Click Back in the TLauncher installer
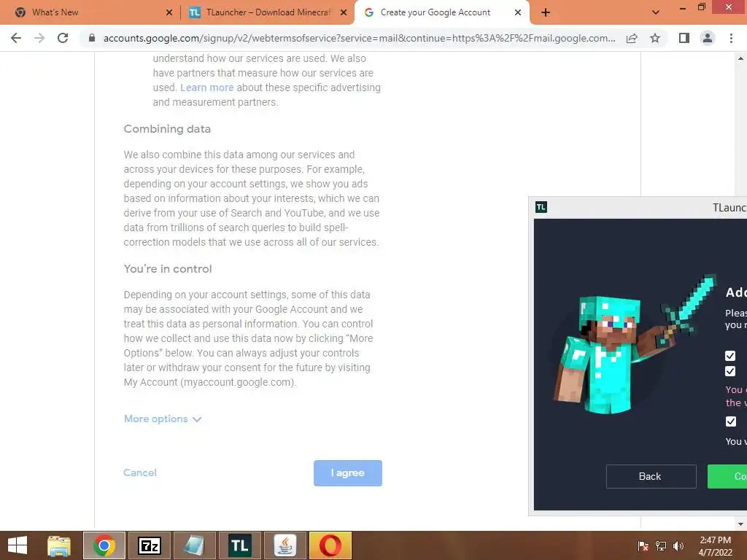 (x=651, y=476)
